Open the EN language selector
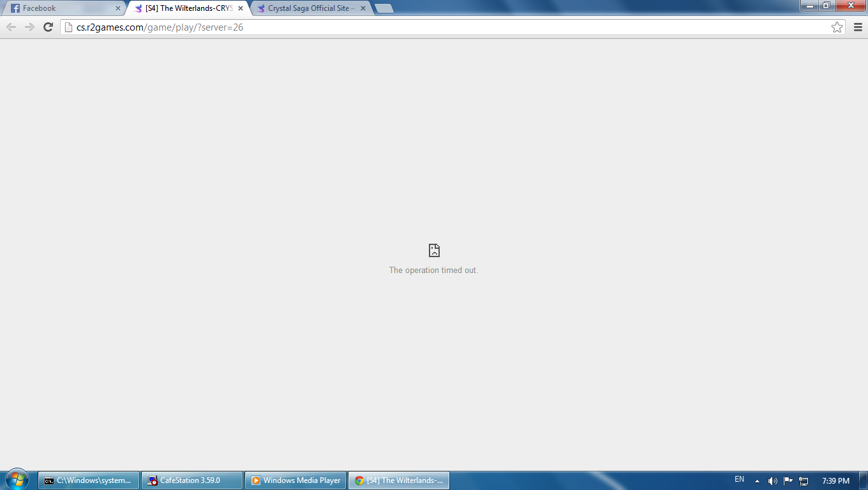This screenshot has height=490, width=868. [739, 479]
